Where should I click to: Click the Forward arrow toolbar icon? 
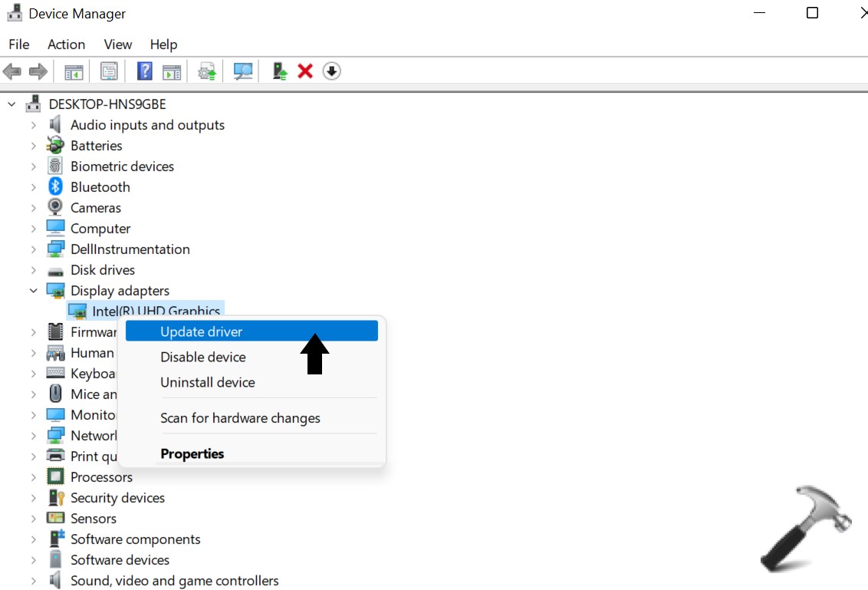click(38, 71)
